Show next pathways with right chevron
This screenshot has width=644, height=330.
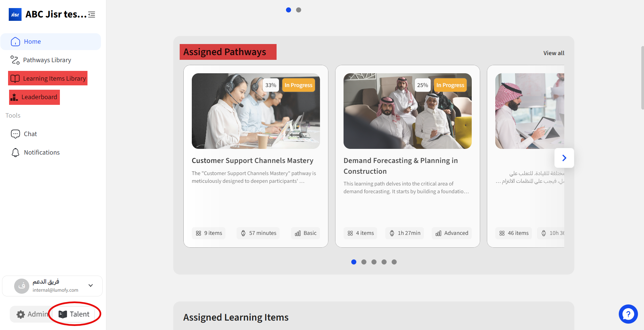[564, 158]
